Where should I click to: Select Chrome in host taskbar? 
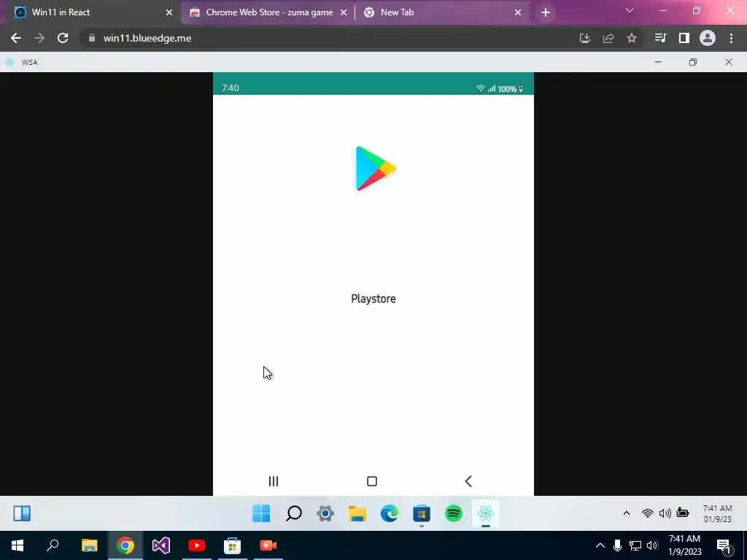pos(125,545)
